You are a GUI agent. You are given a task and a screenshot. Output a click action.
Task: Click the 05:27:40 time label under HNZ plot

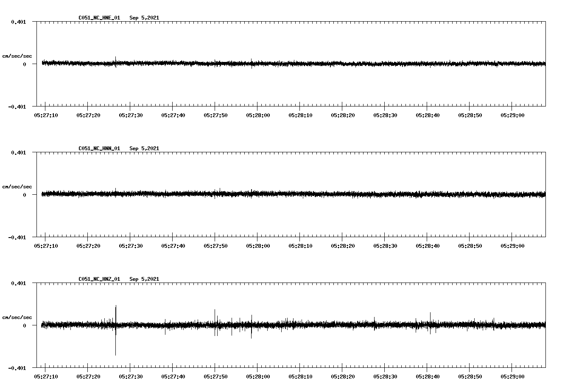point(173,377)
